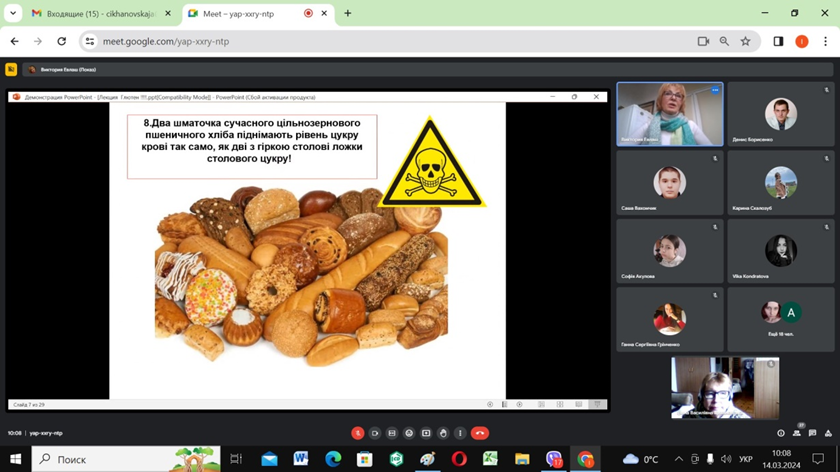The height and width of the screenshot is (472, 840).
Task: Switch input language УКР
Action: click(x=746, y=459)
